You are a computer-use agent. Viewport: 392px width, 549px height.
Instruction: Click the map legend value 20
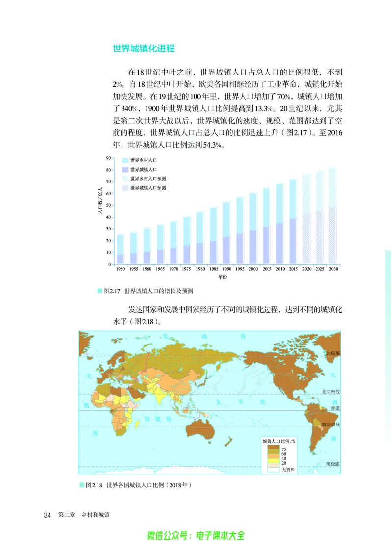(284, 463)
